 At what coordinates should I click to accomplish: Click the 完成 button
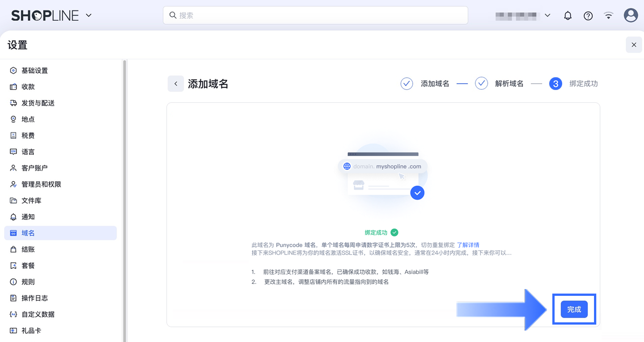(x=574, y=309)
